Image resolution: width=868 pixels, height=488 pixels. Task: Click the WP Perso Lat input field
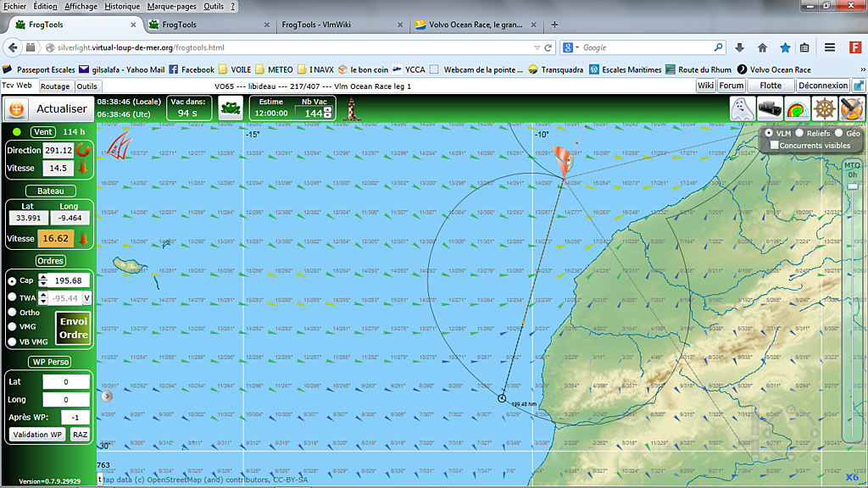(66, 382)
